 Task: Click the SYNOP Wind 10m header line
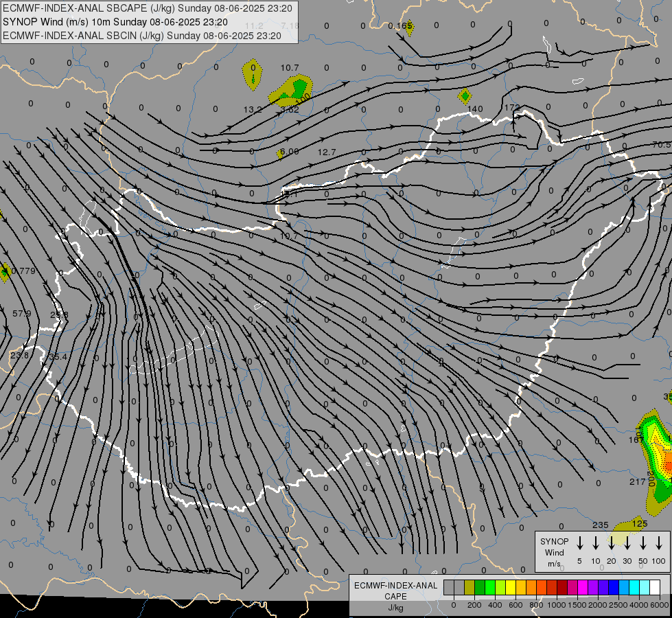click(x=115, y=22)
